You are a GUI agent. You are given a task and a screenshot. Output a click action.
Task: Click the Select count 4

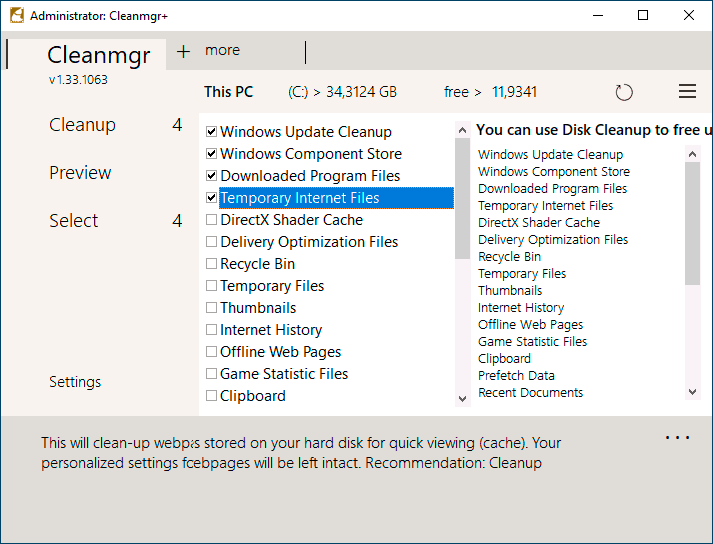pos(177,221)
